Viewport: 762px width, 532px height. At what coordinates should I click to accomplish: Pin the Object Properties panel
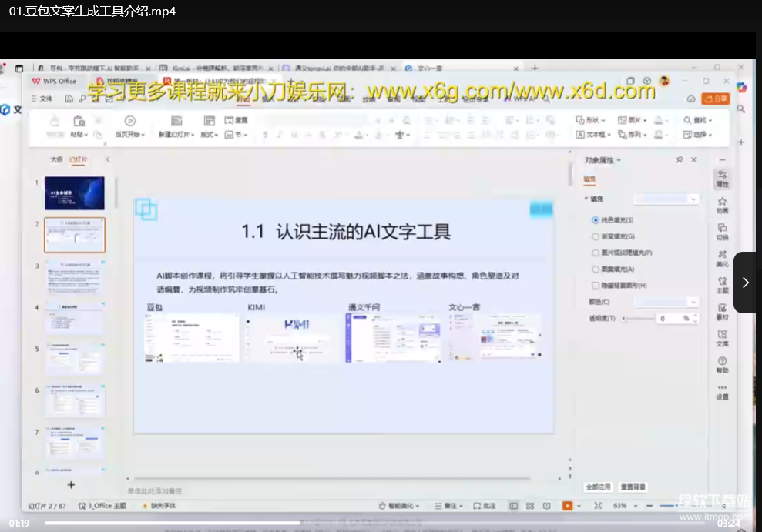pos(680,159)
